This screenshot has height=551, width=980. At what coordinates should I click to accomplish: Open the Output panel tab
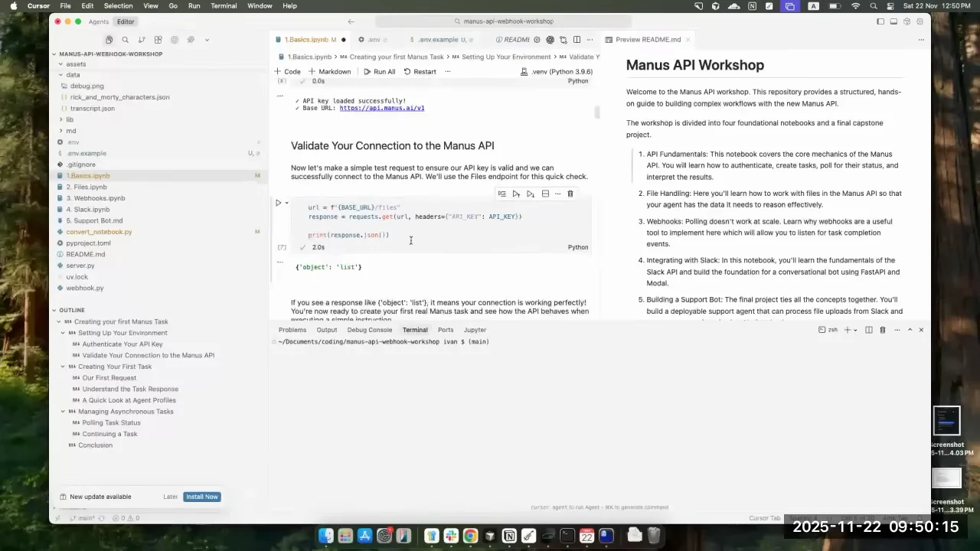tap(327, 330)
